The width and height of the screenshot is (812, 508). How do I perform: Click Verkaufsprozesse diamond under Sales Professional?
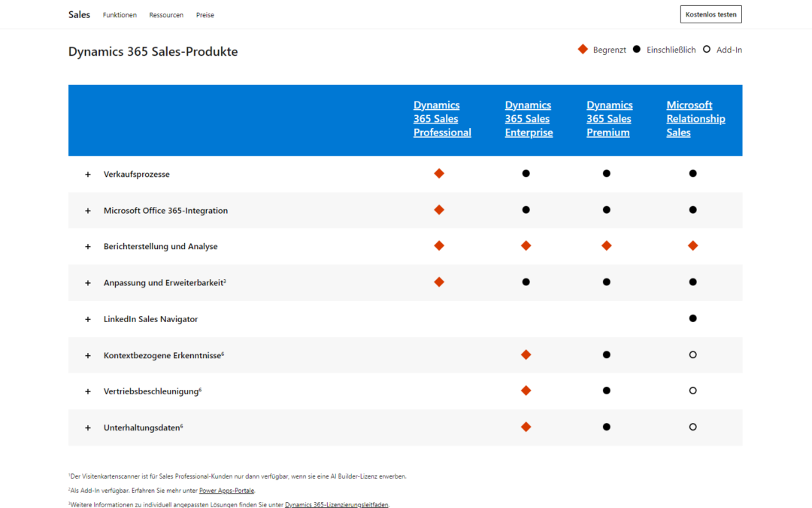click(x=439, y=174)
